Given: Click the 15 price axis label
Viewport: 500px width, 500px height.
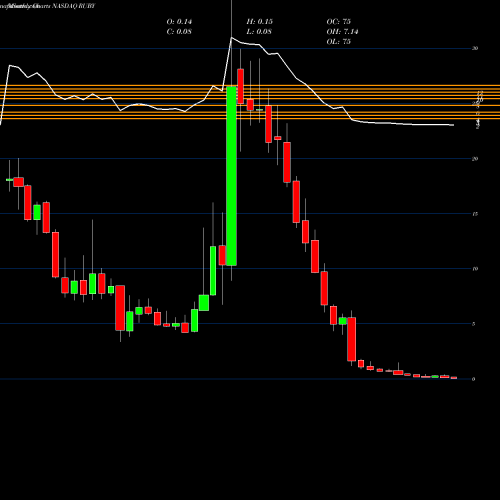Looking at the screenshot, I should point(475,214).
